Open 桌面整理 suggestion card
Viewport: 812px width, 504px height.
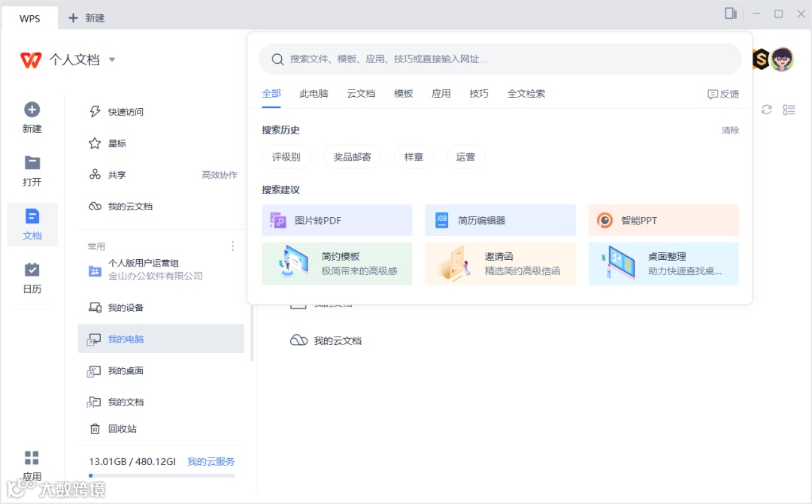point(663,264)
